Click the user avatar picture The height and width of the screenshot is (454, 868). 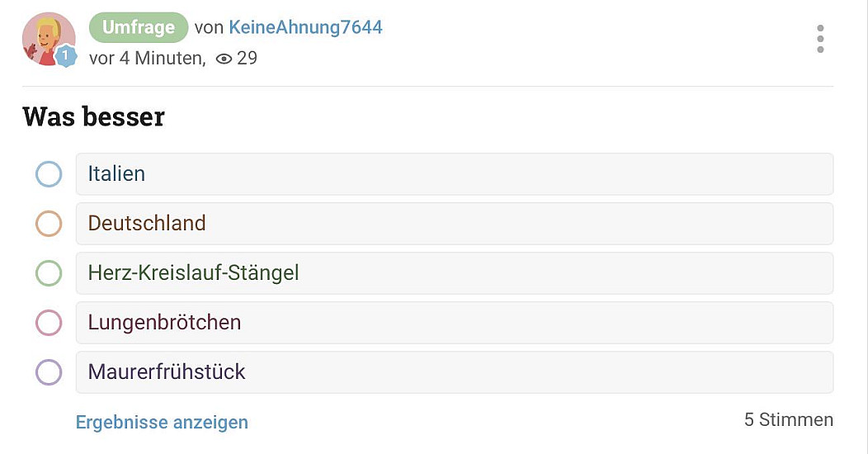coord(48,37)
